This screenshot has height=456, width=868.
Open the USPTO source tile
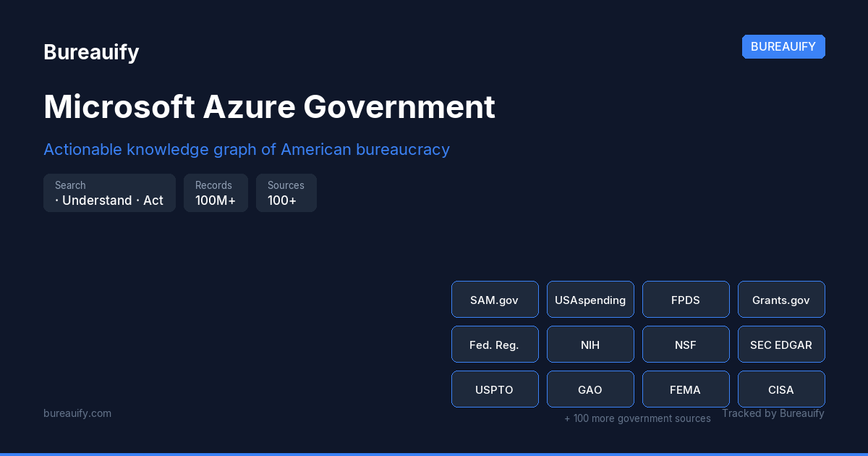495,389
